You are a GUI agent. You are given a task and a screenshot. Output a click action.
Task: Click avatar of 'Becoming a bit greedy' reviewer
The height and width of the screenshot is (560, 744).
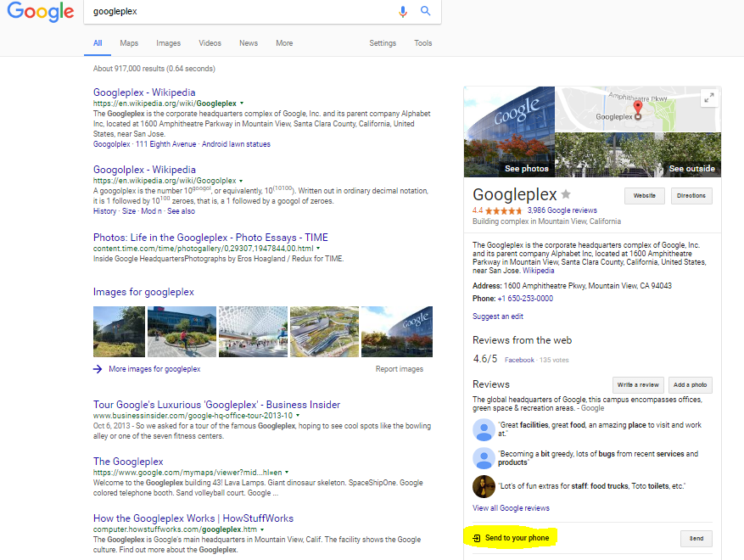[484, 458]
